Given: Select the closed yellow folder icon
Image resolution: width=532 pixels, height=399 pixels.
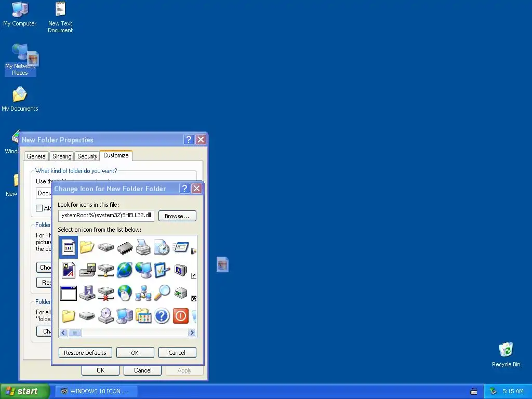Looking at the screenshot, I should click(x=69, y=316).
